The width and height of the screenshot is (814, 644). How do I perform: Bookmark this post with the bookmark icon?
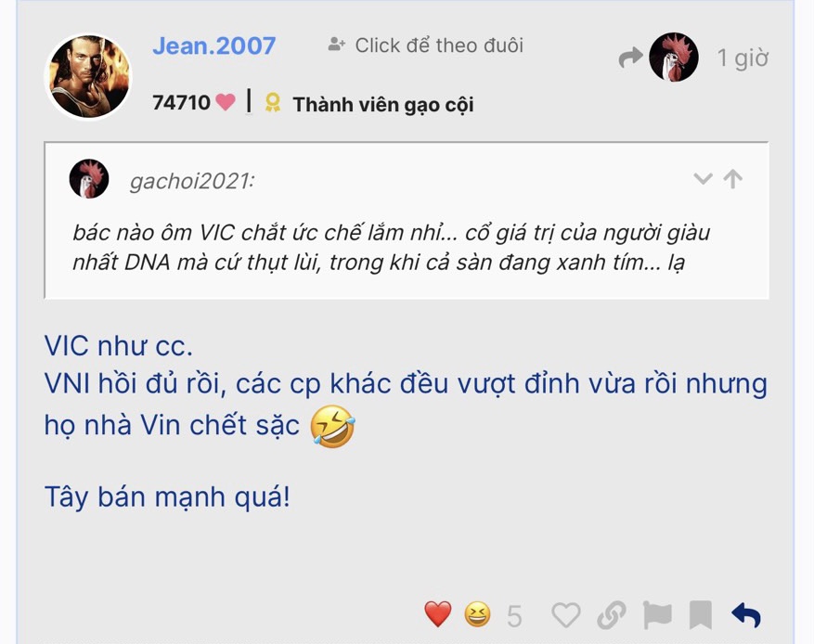coord(700,615)
